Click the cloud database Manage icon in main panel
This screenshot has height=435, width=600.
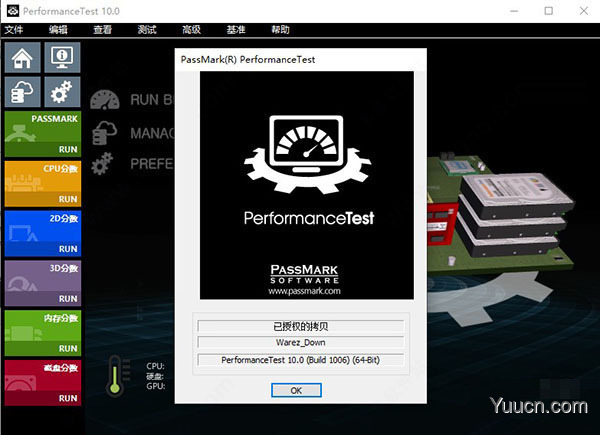[104, 133]
